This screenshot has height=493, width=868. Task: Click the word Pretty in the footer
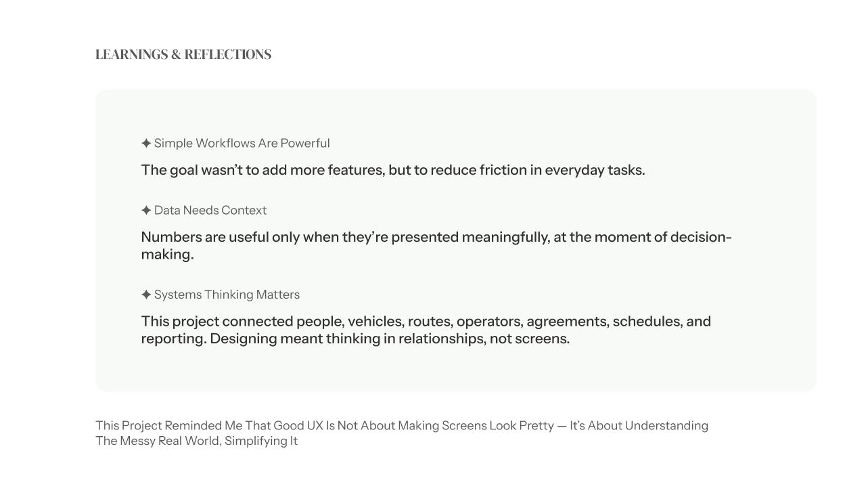[536, 426]
